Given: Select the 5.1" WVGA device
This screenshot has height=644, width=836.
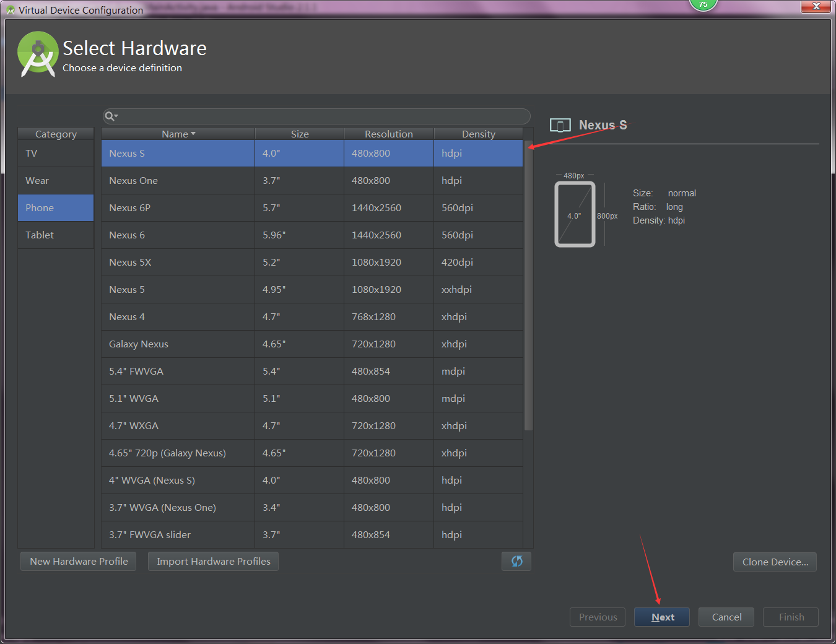Looking at the screenshot, I should [312, 399].
